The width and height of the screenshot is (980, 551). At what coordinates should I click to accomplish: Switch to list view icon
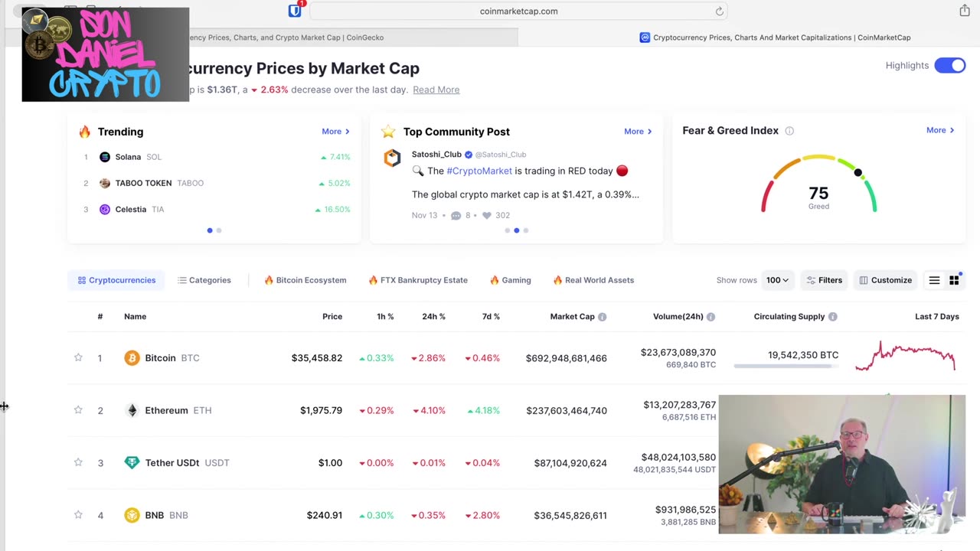(934, 280)
